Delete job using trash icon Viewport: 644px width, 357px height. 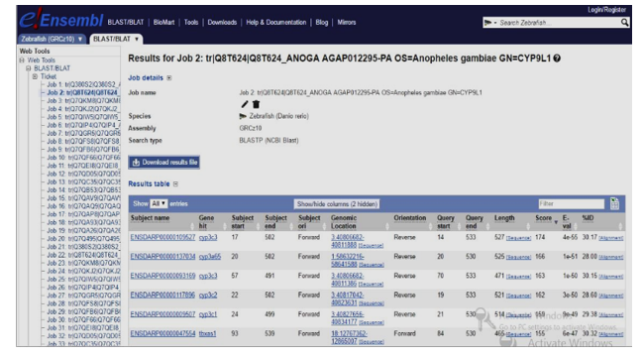coord(256,104)
